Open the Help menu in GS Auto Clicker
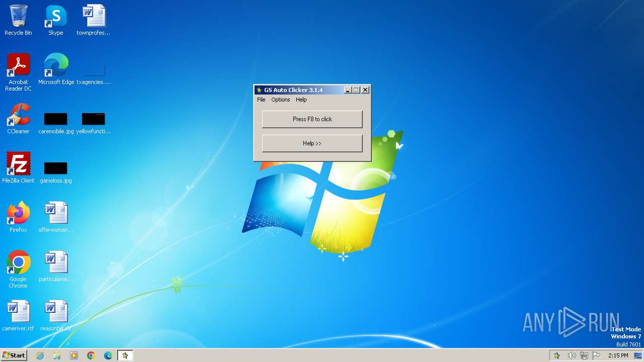Screen dimensions: 644x362 pyautogui.click(x=301, y=100)
